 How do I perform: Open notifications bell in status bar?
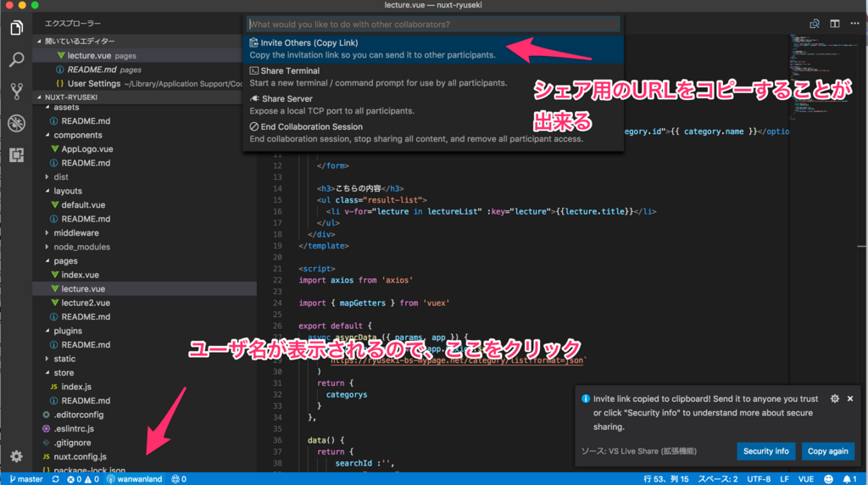point(849,479)
